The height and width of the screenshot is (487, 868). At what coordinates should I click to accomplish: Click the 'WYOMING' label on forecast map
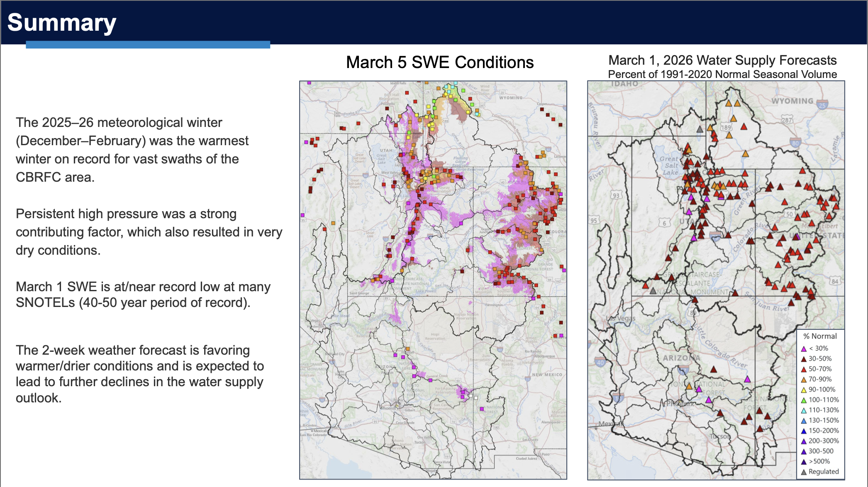792,101
